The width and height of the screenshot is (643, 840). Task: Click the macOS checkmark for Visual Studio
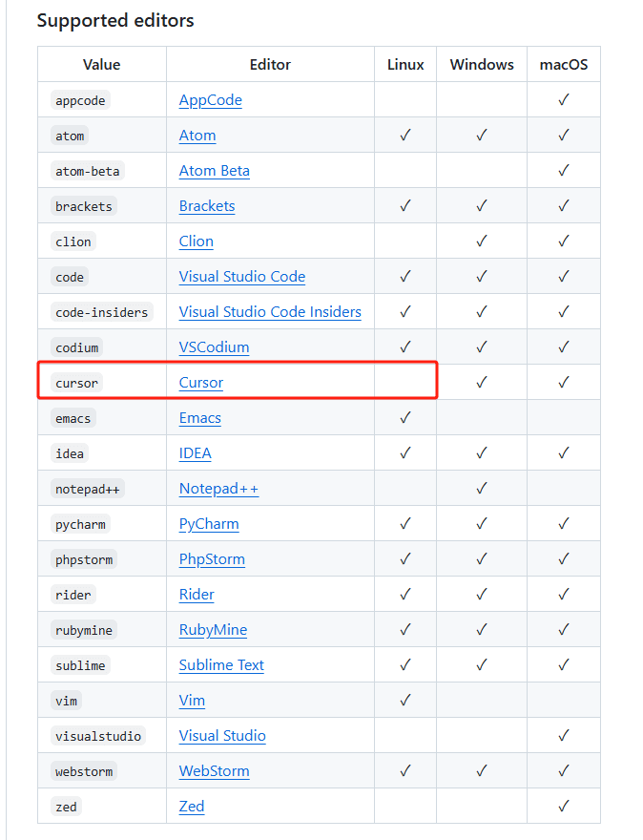(x=563, y=736)
